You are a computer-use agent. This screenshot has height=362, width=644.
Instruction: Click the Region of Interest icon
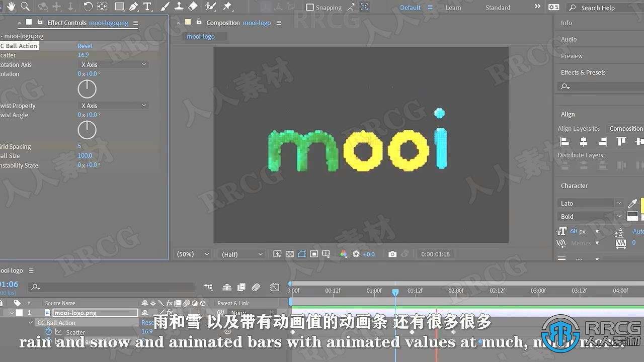click(314, 254)
